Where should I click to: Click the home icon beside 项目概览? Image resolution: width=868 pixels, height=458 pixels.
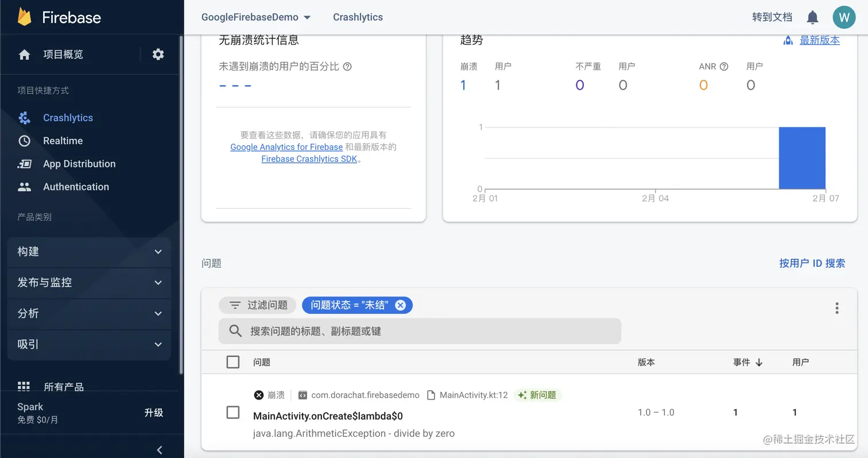[x=24, y=55]
